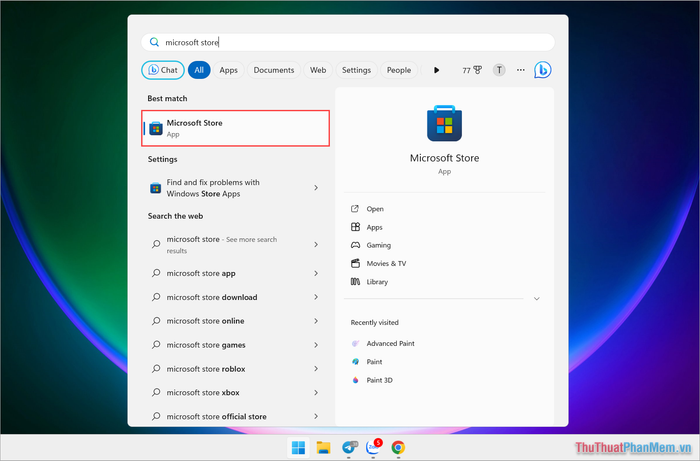Click 'microsoft store app' suggestion text

click(201, 273)
